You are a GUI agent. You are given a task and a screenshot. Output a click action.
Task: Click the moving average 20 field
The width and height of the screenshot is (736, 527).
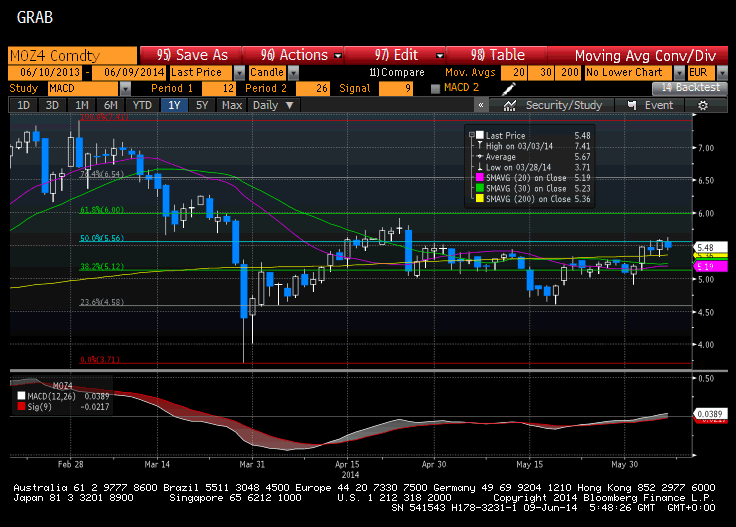tap(514, 73)
